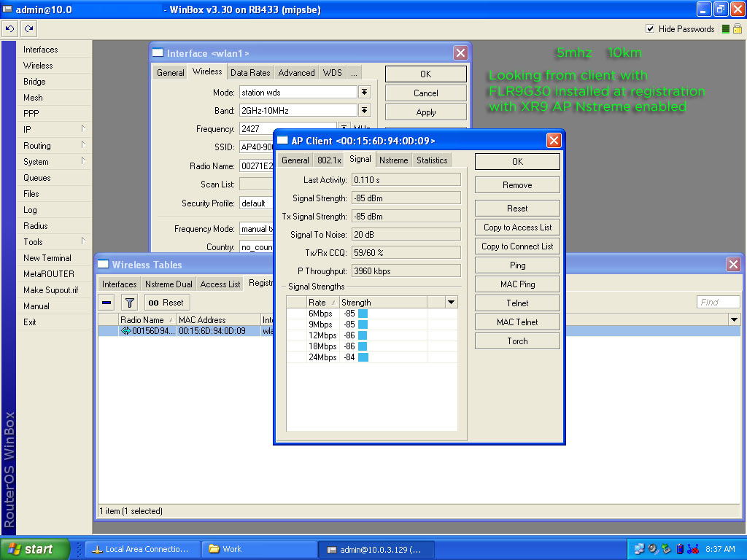Open Nstreme Dual tab in Wireless Tables
The height and width of the screenshot is (560, 747).
pos(169,284)
